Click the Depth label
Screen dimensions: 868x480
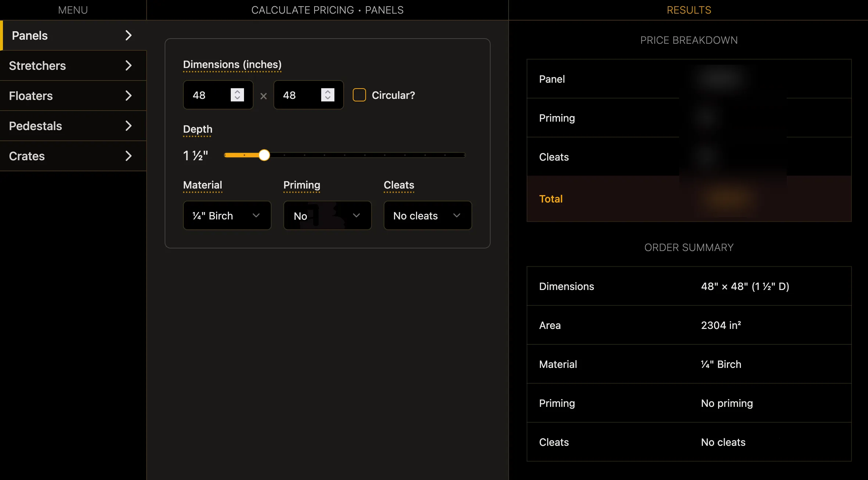198,129
